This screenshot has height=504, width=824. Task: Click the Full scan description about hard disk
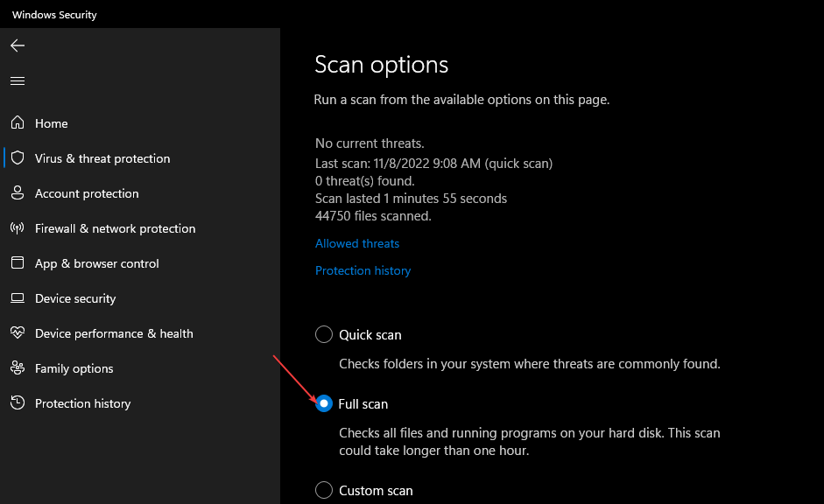tap(530, 442)
